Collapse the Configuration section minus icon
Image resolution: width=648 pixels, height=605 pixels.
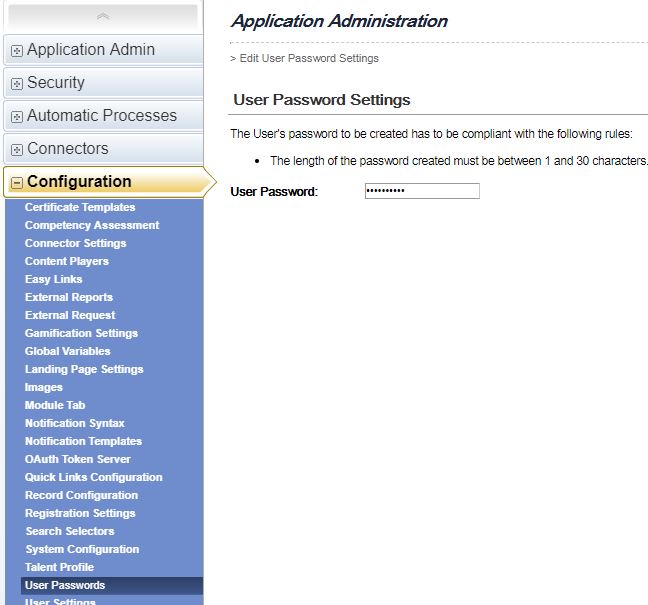[x=17, y=183]
